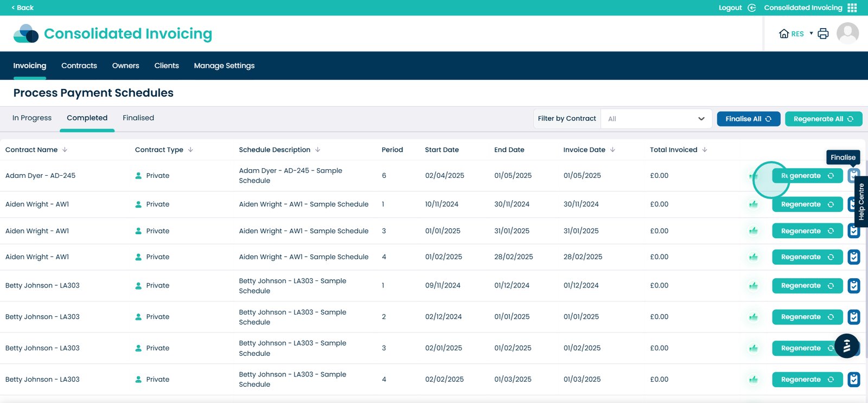Sort by Contract Name column arrow
Screen dimensions: 868x403
(65, 150)
